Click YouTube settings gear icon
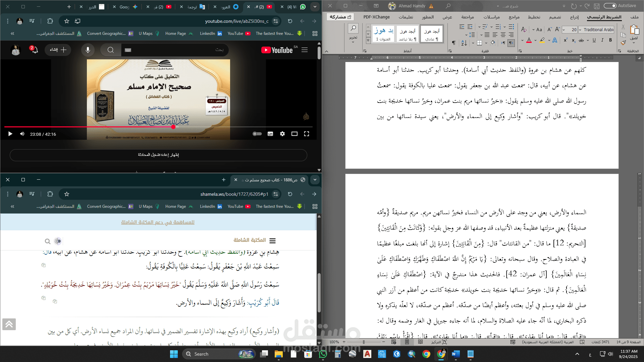The width and height of the screenshot is (644, 362). [282, 134]
